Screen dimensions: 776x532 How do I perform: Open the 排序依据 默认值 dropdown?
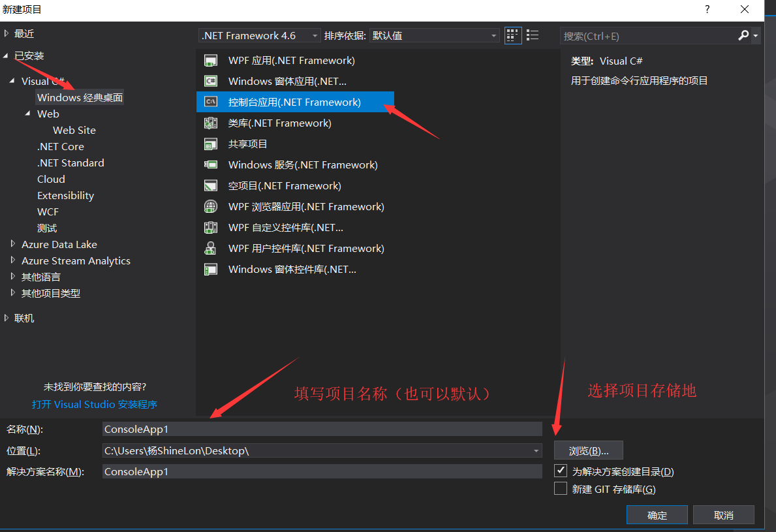(x=434, y=36)
